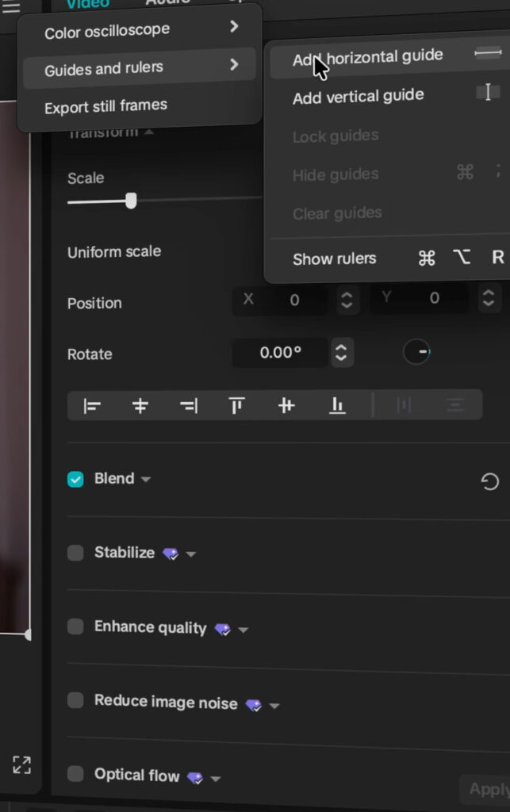510x812 pixels.
Task: Select Add horizontal guide
Action: (x=389, y=57)
